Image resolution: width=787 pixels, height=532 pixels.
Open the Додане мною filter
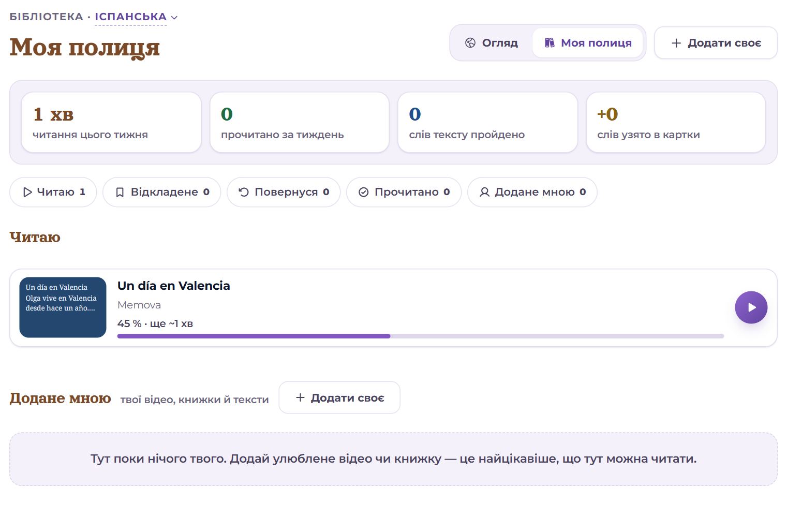532,192
